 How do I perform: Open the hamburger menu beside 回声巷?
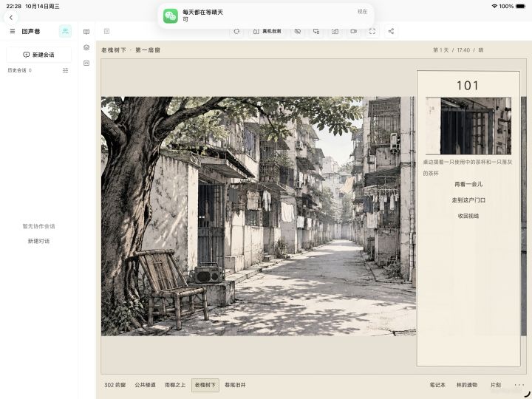pyautogui.click(x=13, y=31)
